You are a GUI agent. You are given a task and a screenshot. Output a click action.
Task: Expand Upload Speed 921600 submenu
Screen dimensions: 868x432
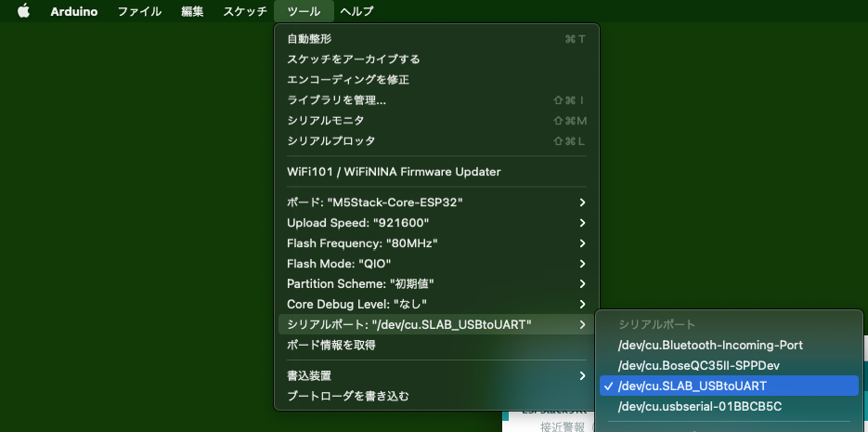coord(436,223)
